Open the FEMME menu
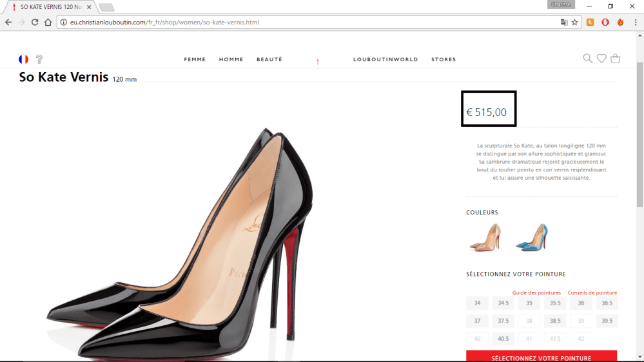Image resolution: width=644 pixels, height=362 pixels. coord(195,59)
